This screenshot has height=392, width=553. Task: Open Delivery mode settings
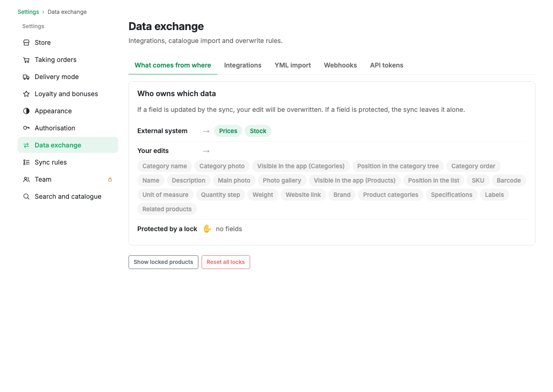[x=68, y=77]
